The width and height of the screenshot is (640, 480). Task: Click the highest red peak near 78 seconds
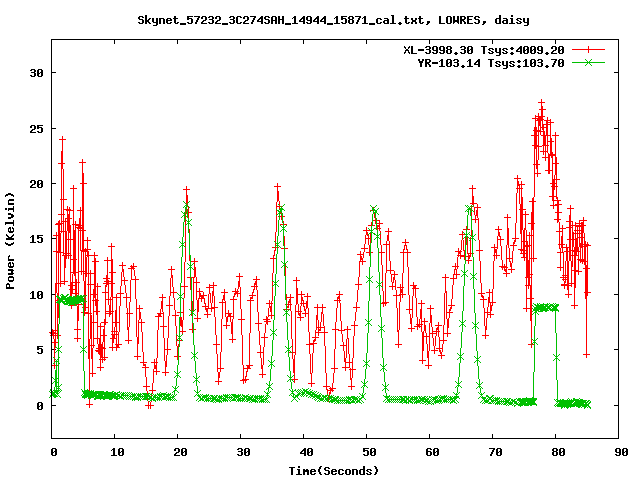542,103
